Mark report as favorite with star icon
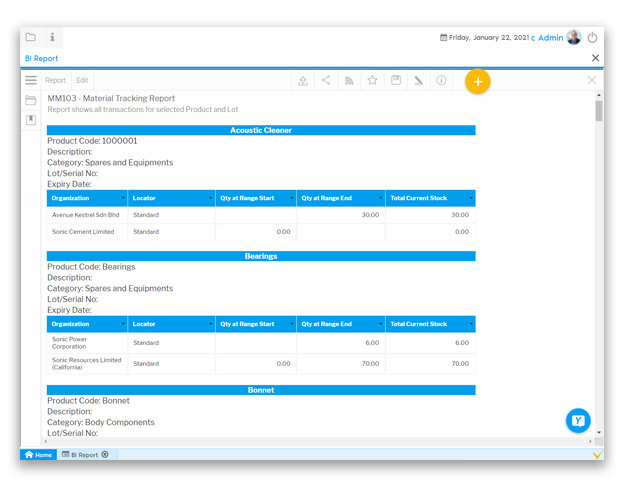The height and width of the screenshot is (486, 624). (372, 81)
